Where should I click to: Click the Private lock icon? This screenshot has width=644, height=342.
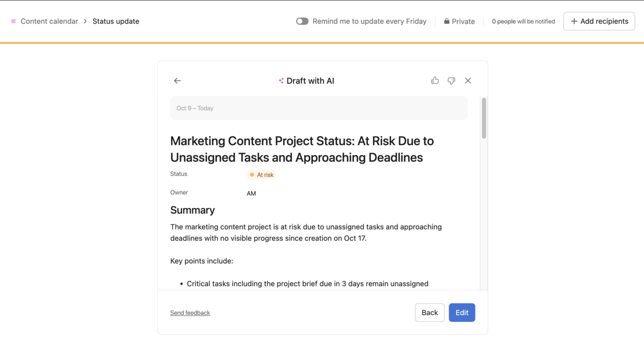coord(446,21)
